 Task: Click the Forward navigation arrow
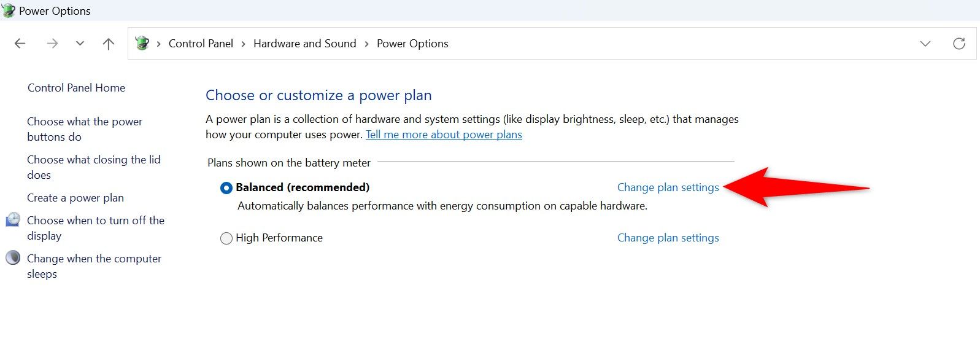coord(53,44)
